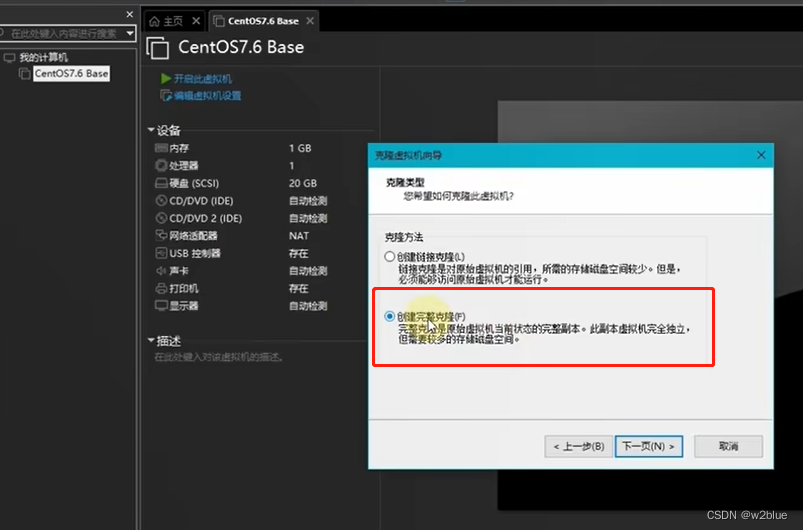The width and height of the screenshot is (803, 530).
Task: Click the CentOS7.6 Base VM icon in the tree
Action: click(x=25, y=74)
